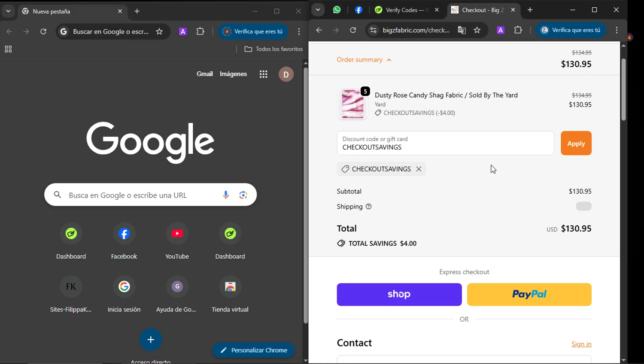
Task: Open Facebook pinned tab in right window
Action: click(x=358, y=10)
